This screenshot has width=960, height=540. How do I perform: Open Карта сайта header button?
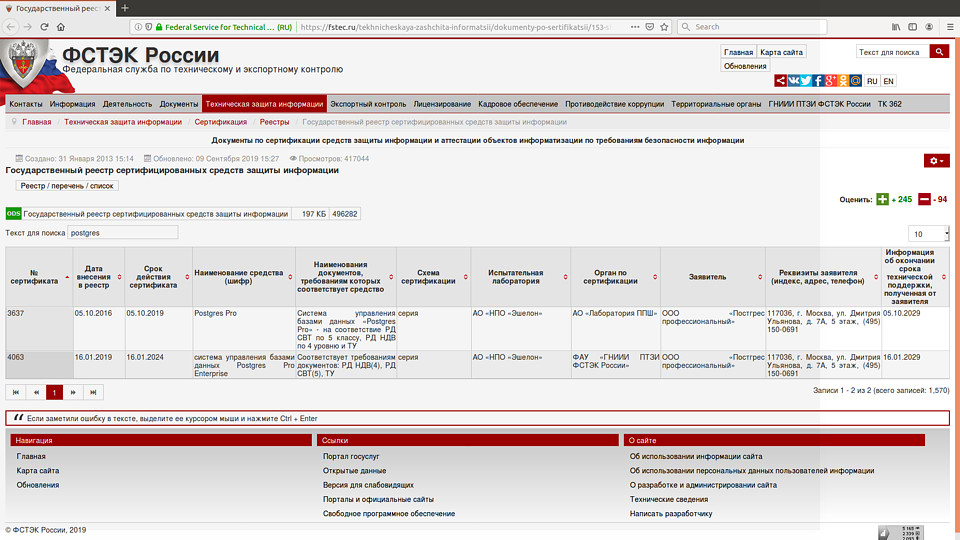pos(781,52)
